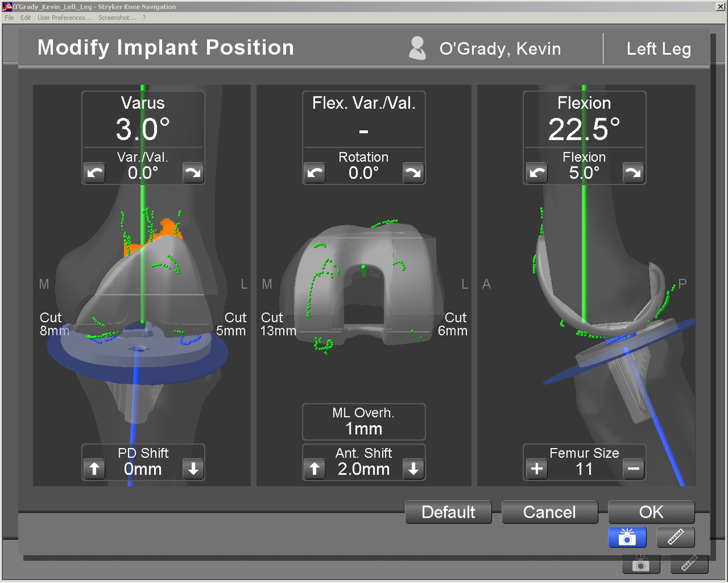Click Rotation clockwise arrow

[x=413, y=173]
